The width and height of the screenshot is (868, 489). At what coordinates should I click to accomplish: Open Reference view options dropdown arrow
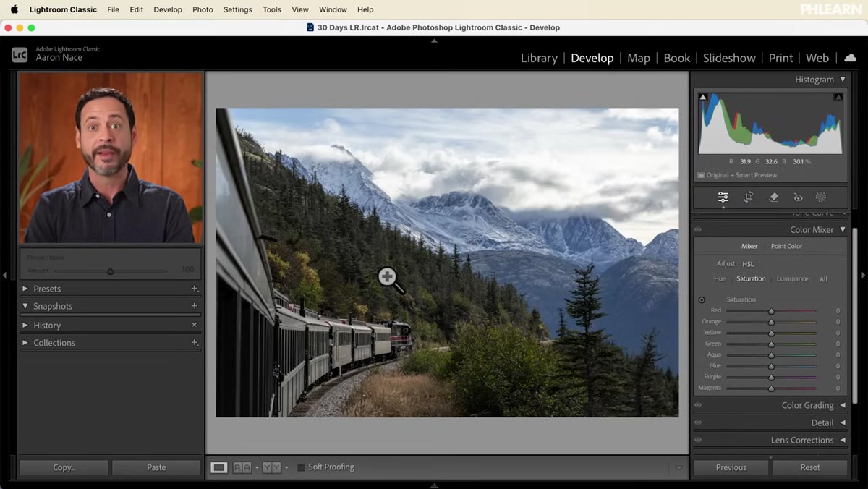[x=257, y=467]
